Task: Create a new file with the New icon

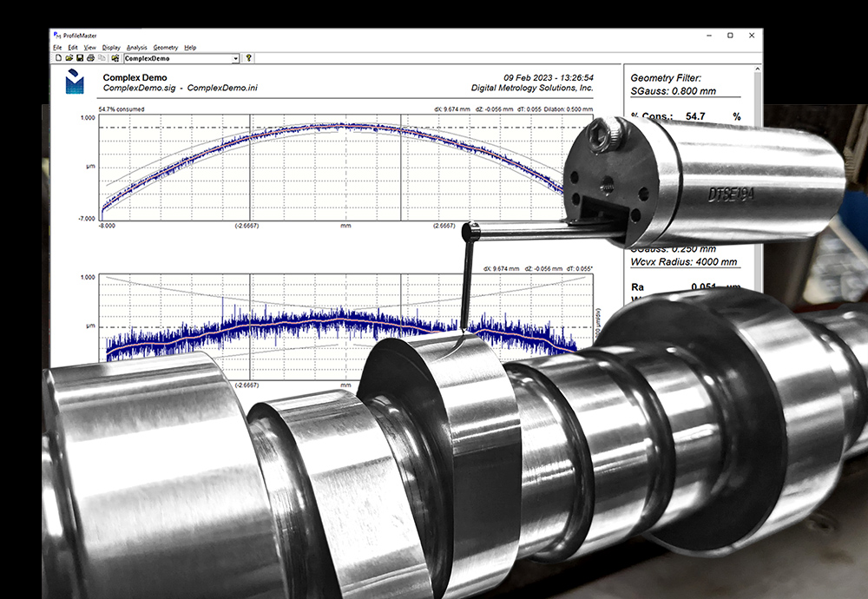Action: (x=58, y=56)
